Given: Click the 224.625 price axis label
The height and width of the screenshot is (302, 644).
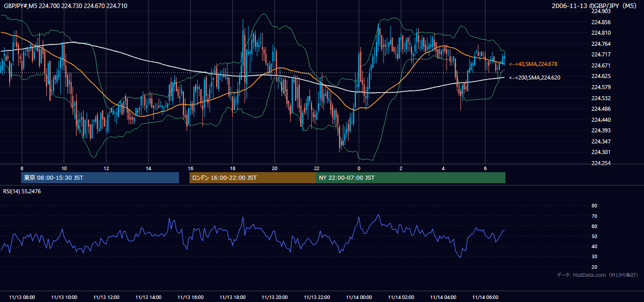Looking at the screenshot, I should [601, 76].
